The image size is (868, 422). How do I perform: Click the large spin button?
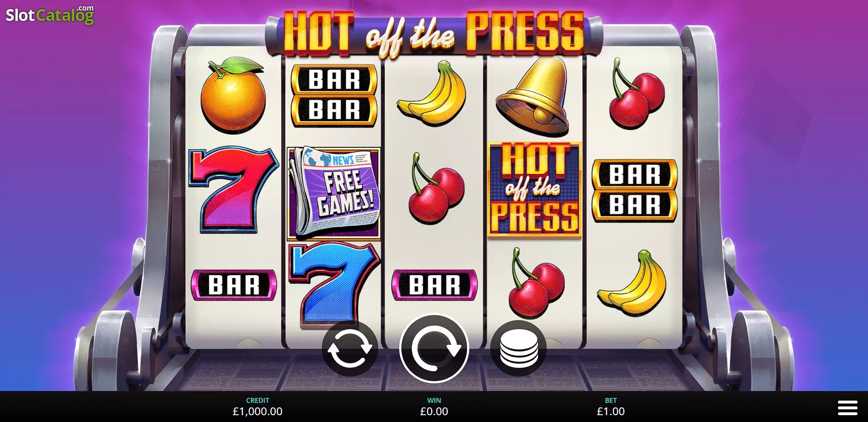(x=434, y=348)
